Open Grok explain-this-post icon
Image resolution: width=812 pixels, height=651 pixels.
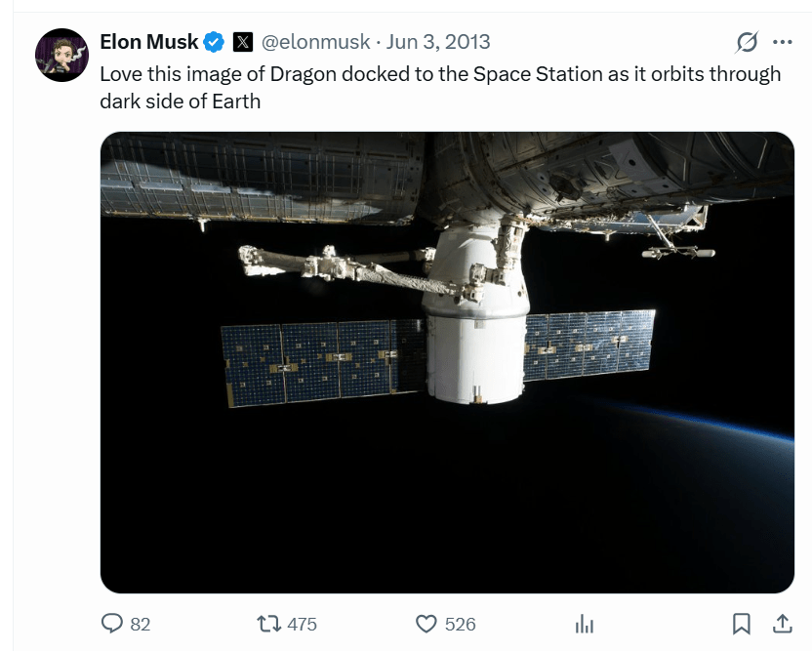click(x=747, y=42)
